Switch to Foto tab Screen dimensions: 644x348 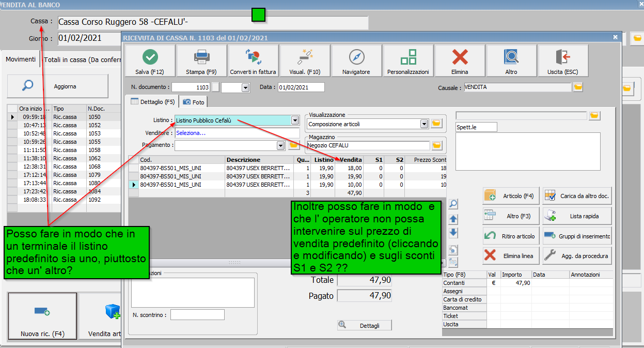click(194, 102)
